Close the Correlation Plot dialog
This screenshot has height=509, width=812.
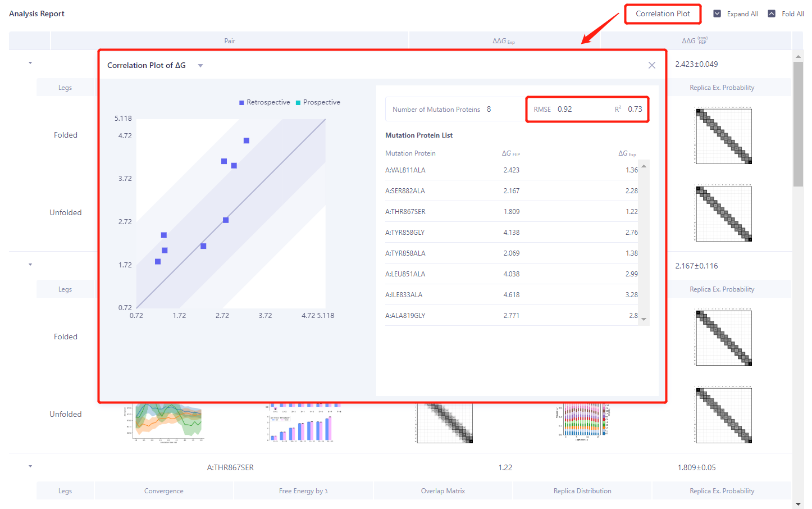click(651, 65)
